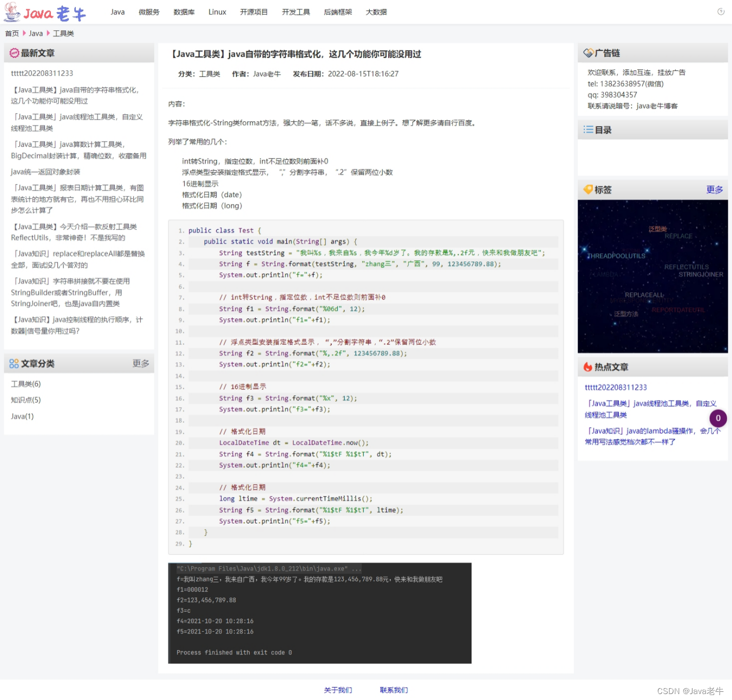Click the grid icon next to 文章分类
Image resolution: width=732 pixels, height=700 pixels.
[x=14, y=363]
